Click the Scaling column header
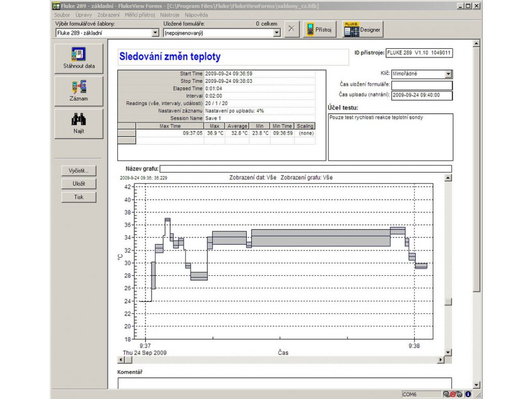Image resolution: width=532 pixels, height=399 pixels. pos(304,126)
